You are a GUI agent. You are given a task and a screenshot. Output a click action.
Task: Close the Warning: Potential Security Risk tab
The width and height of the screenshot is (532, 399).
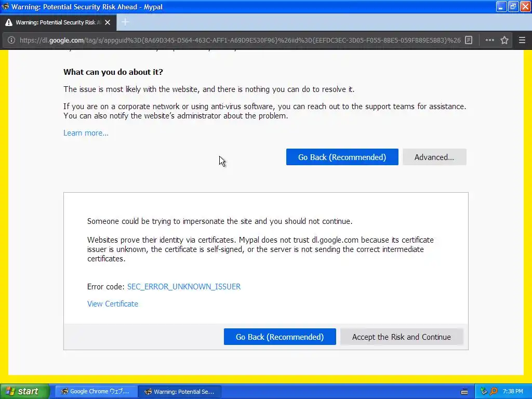coord(108,22)
